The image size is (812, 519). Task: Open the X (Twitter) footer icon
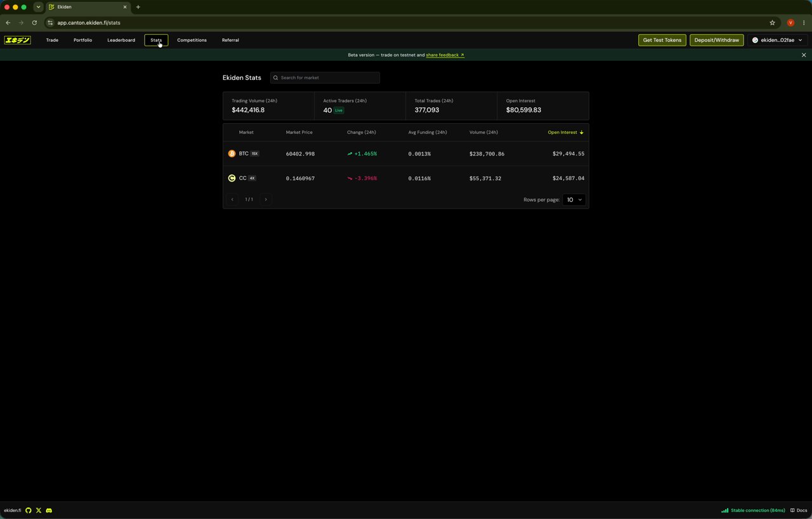(39, 510)
